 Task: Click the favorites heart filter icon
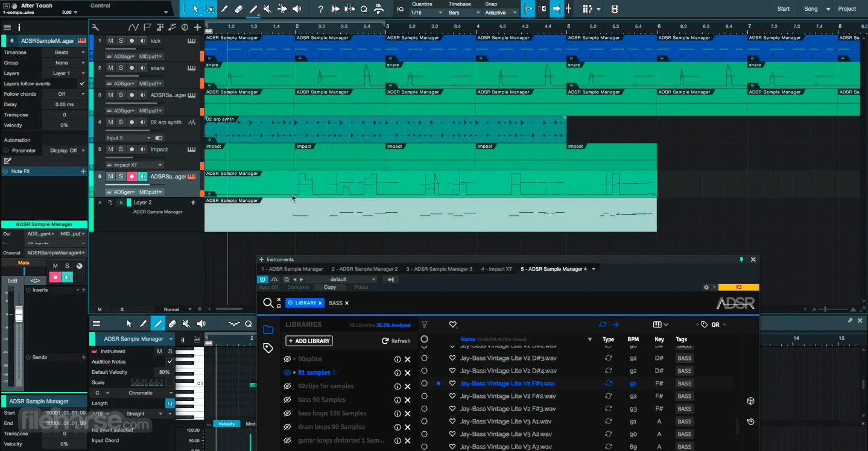click(453, 324)
